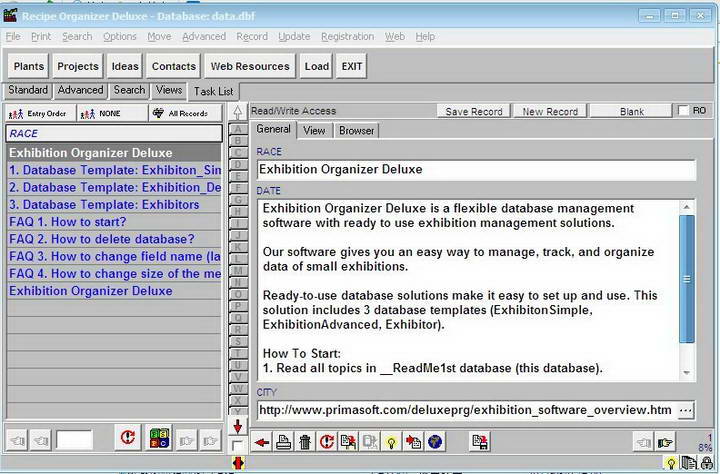Click the Entry Order sort button
The height and width of the screenshot is (474, 720).
click(x=41, y=113)
